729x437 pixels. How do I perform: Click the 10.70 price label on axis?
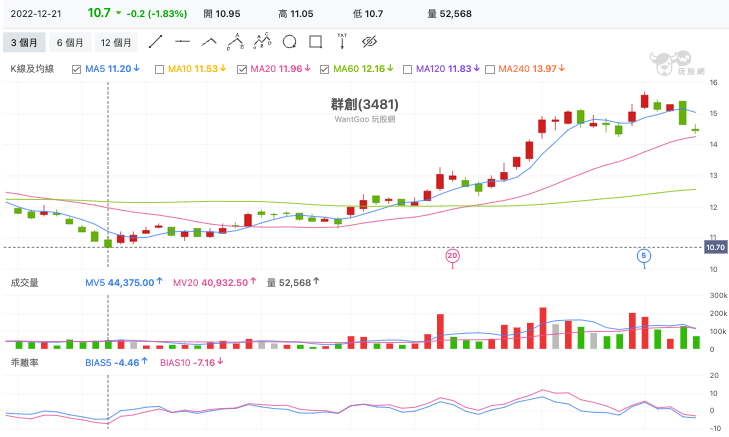pos(716,247)
